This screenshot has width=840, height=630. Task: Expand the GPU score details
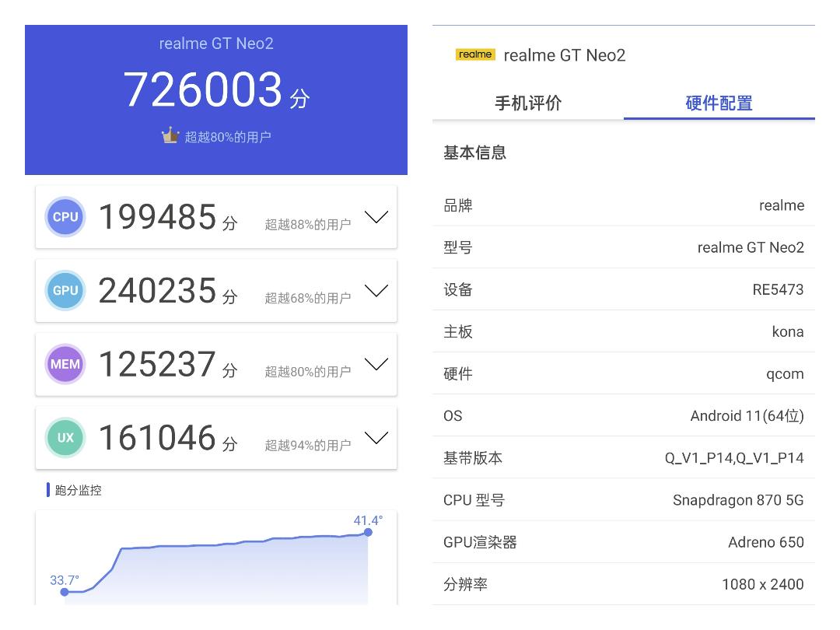click(376, 290)
